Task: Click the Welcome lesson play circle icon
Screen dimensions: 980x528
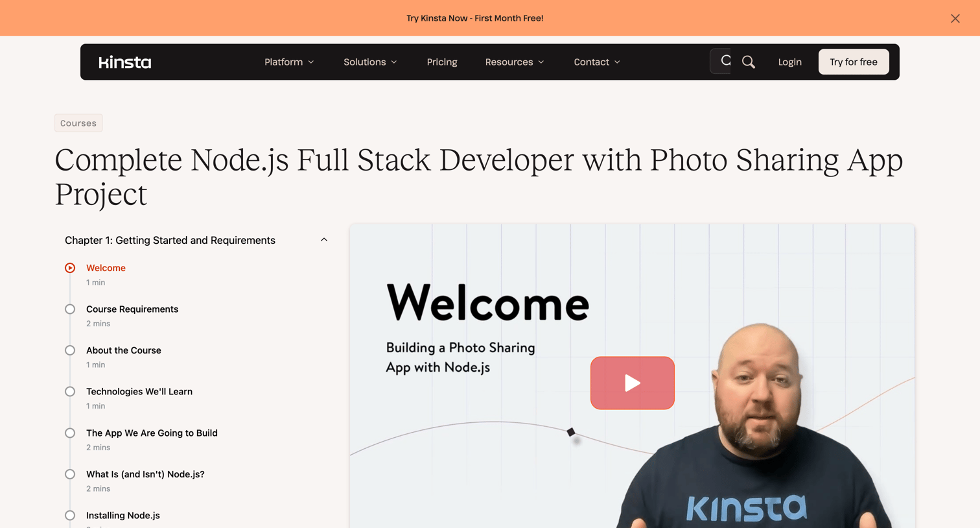Action: click(x=70, y=268)
